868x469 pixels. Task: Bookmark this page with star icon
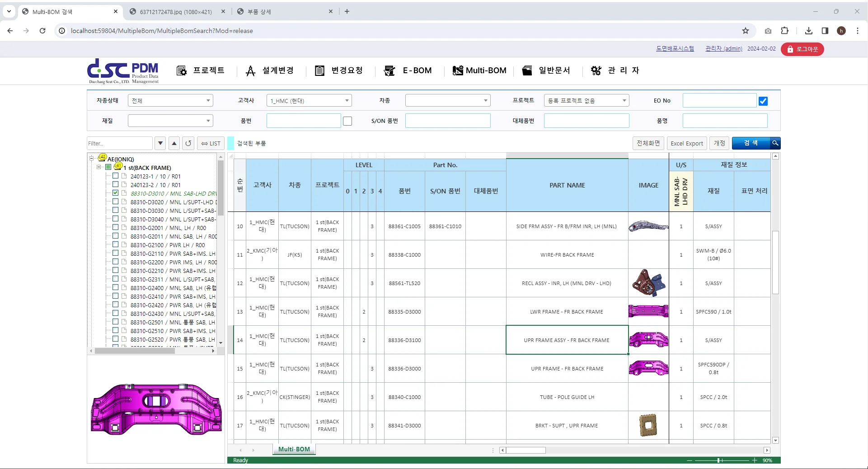pos(746,31)
